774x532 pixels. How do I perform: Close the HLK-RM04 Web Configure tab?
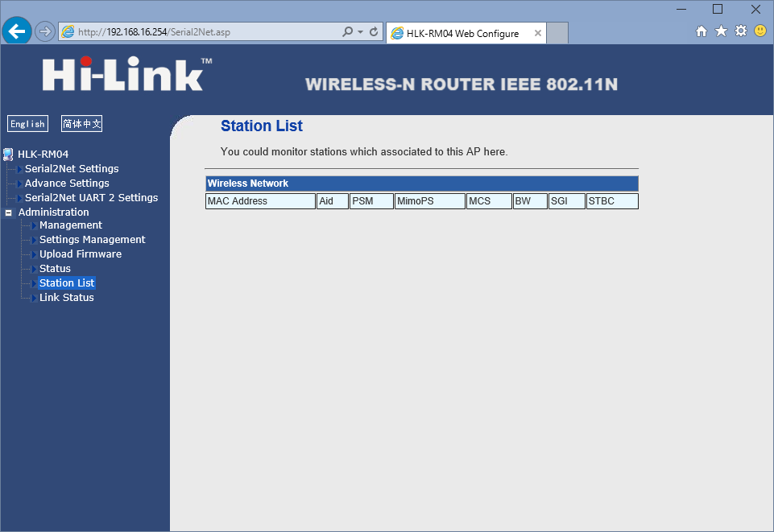pos(537,33)
